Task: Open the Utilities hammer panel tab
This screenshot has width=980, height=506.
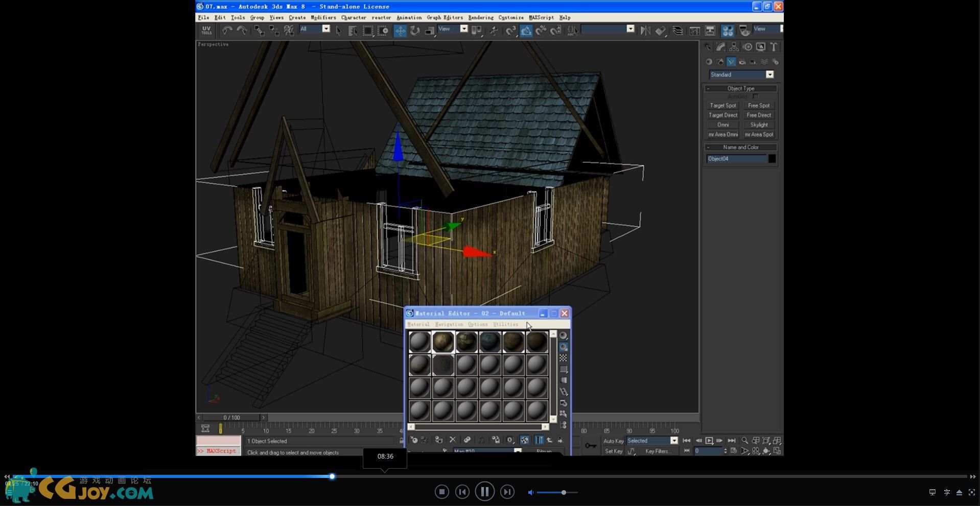Action: point(774,47)
